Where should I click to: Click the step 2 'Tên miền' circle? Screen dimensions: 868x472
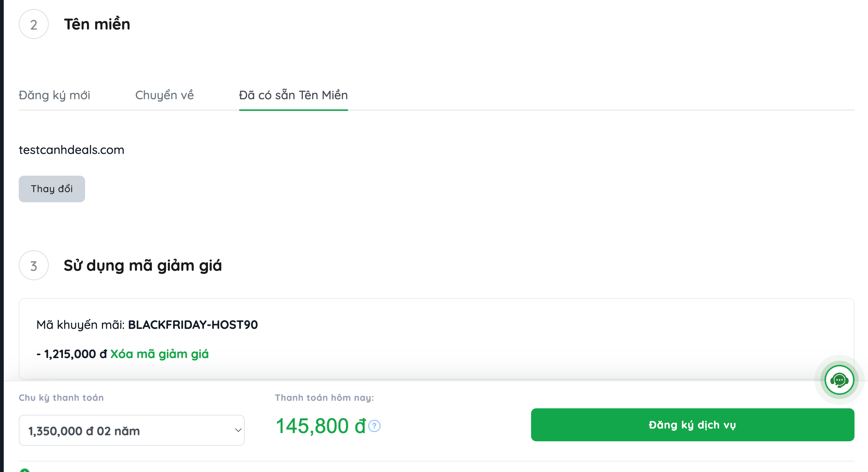point(33,24)
